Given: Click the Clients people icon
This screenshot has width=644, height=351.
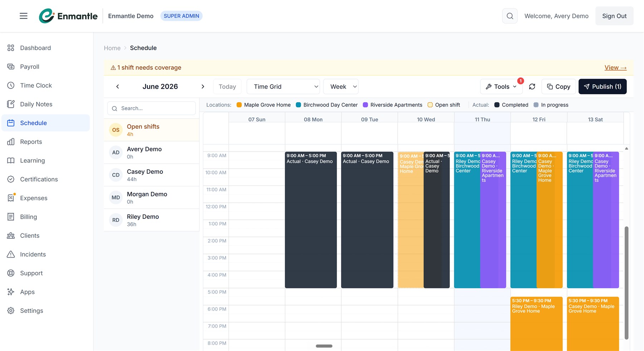Looking at the screenshot, I should point(11,236).
